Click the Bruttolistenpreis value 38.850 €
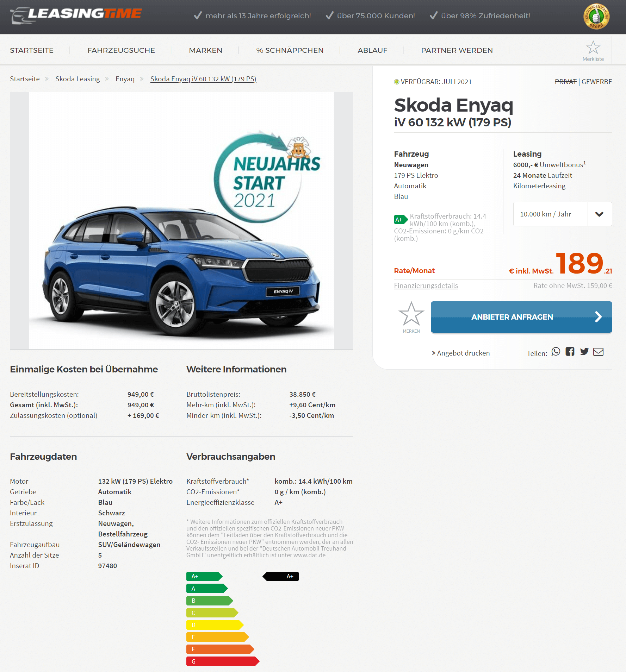 303,394
